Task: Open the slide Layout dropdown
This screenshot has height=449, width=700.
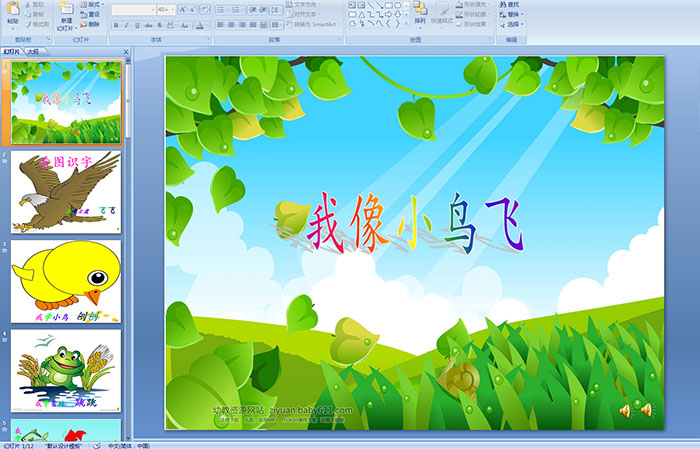Action: 92,4
